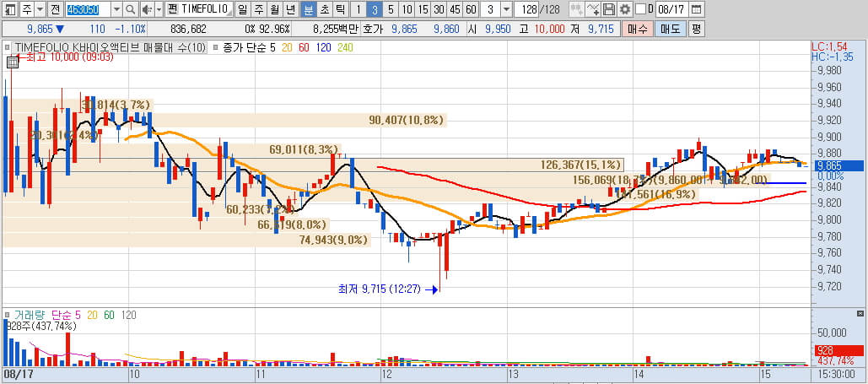Select the 분 minute period button
Image resolution: width=868 pixels, height=384 pixels.
pyautogui.click(x=308, y=9)
